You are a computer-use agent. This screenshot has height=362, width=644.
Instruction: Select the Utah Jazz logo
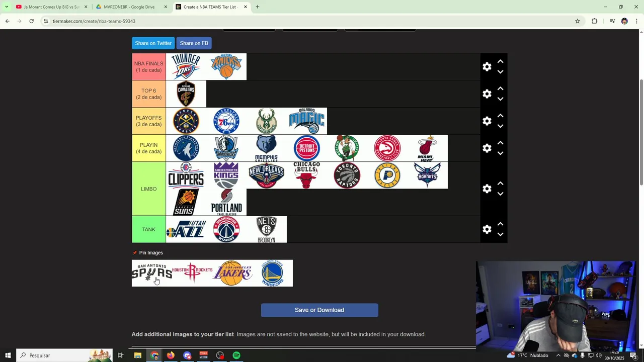pyautogui.click(x=186, y=230)
